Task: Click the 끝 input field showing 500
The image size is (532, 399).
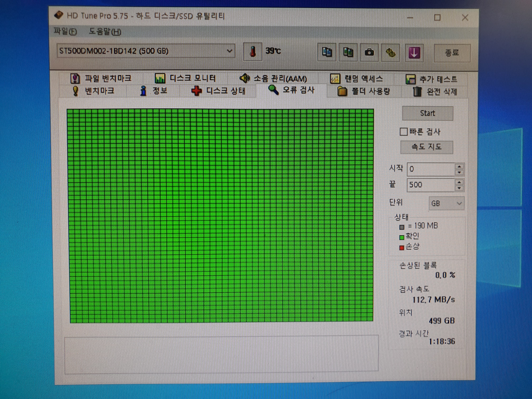Action: pyautogui.click(x=431, y=185)
